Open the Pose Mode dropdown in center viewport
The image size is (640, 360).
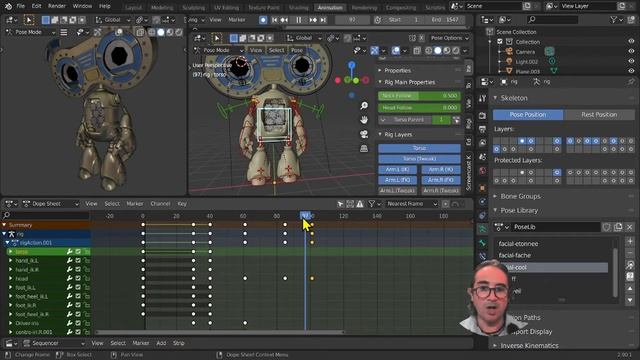tap(219, 50)
